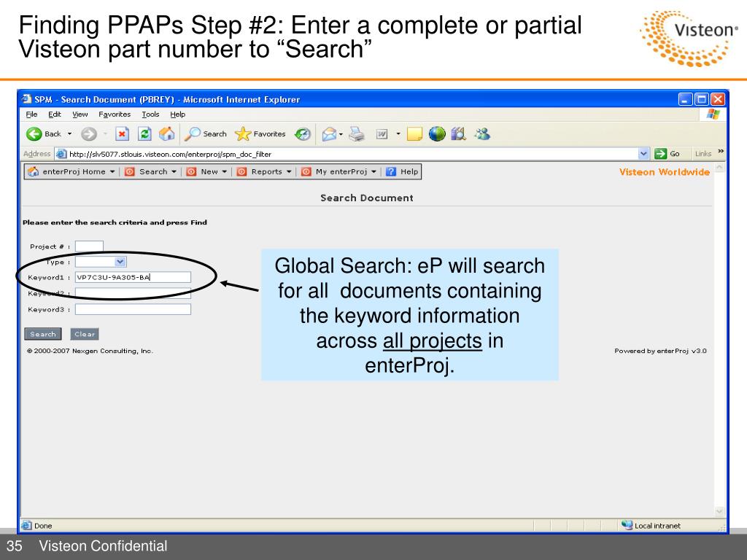Click the globe icon in toolbar
Image resolution: width=747 pixels, height=560 pixels.
tap(437, 134)
